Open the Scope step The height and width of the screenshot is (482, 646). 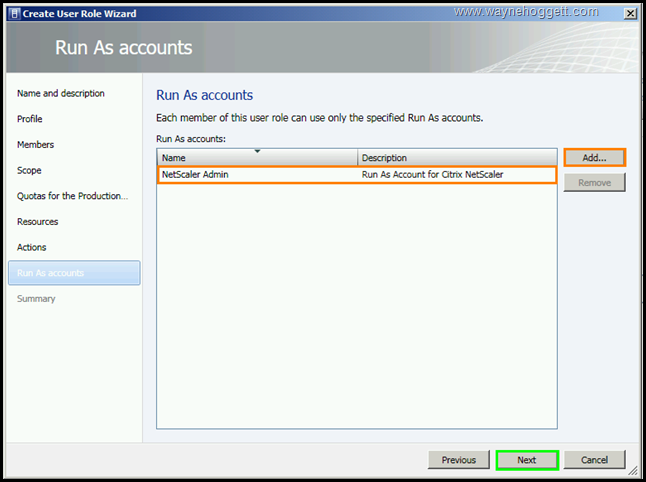pos(29,171)
